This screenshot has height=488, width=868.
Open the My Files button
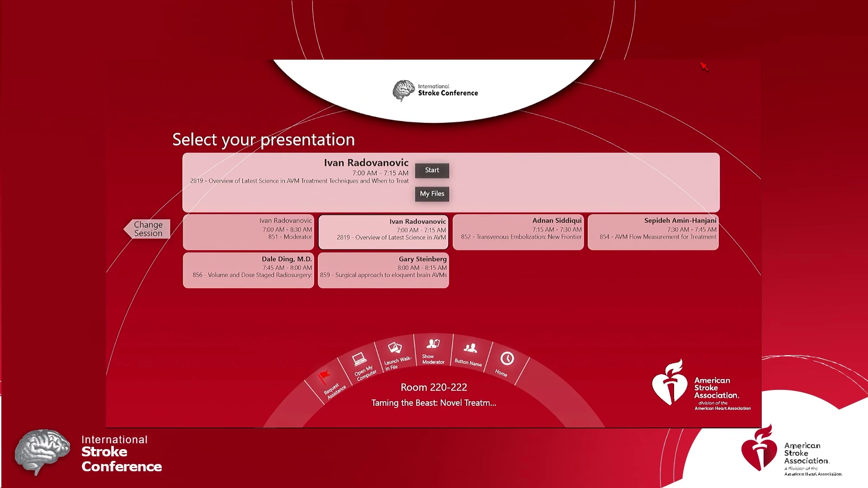(x=432, y=194)
